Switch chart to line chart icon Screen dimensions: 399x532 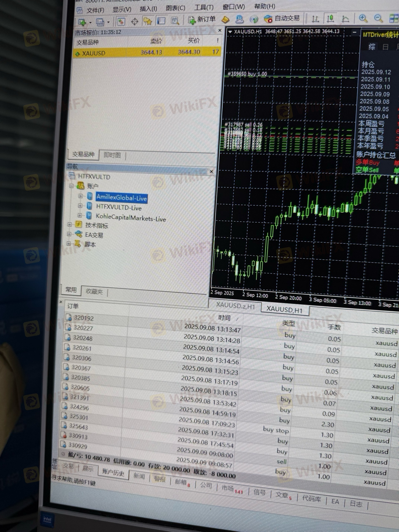click(x=345, y=18)
